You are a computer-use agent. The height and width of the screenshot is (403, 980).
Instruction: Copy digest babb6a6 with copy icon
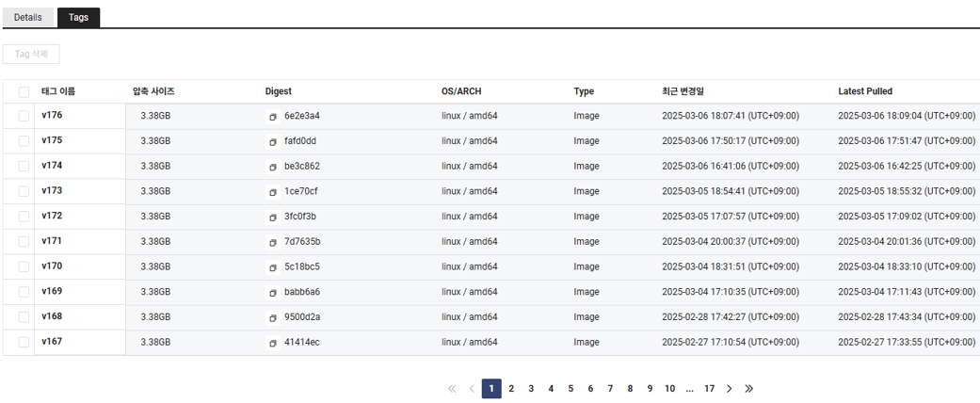tap(272, 293)
